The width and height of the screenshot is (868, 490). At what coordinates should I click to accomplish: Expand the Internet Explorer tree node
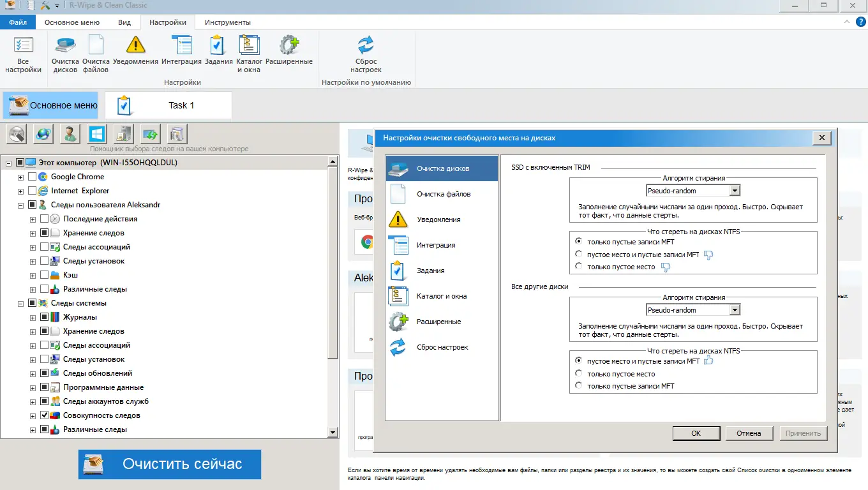[x=21, y=191]
